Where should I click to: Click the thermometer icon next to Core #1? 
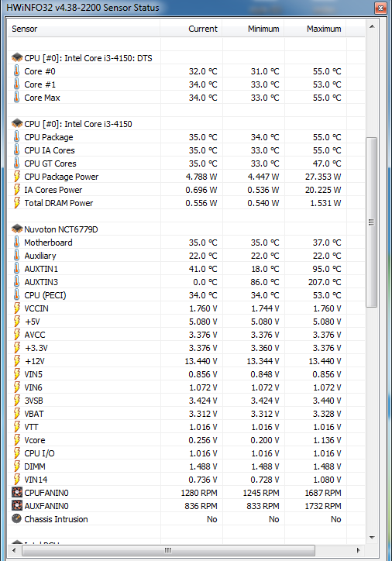pyautogui.click(x=16, y=84)
